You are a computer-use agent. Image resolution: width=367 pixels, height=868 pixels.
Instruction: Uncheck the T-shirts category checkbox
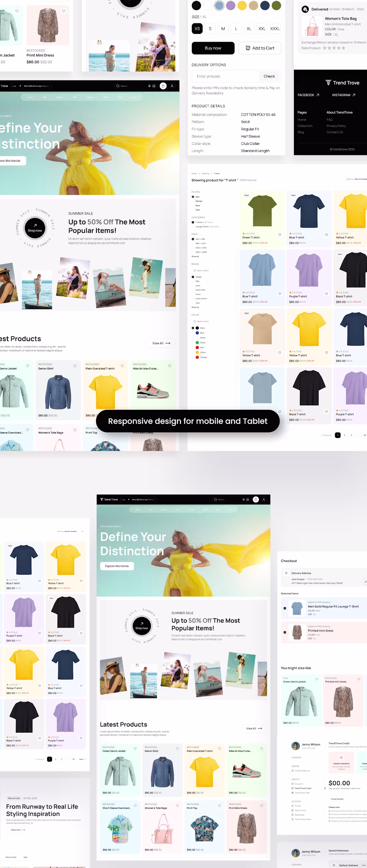[x=193, y=222]
